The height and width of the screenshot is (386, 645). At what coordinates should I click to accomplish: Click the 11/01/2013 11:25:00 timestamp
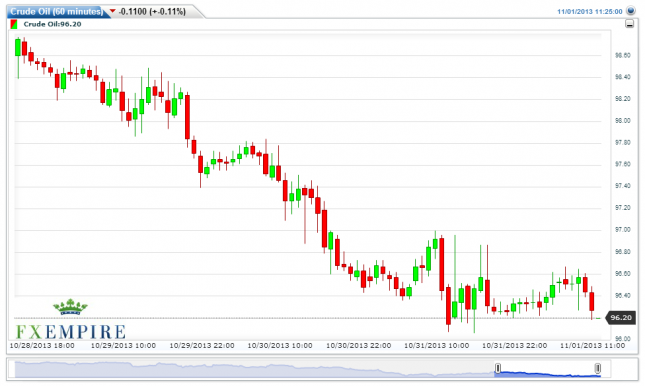[x=589, y=12]
